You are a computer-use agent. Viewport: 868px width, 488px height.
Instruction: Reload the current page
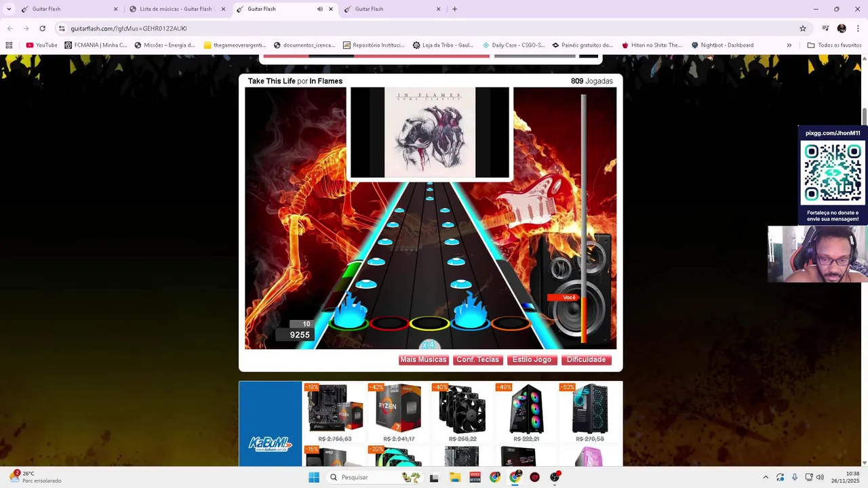42,28
